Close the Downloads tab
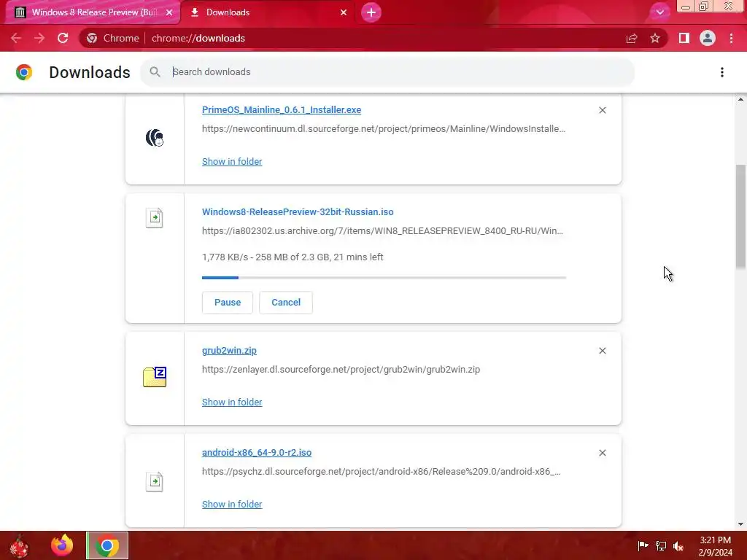The image size is (747, 560). click(344, 12)
